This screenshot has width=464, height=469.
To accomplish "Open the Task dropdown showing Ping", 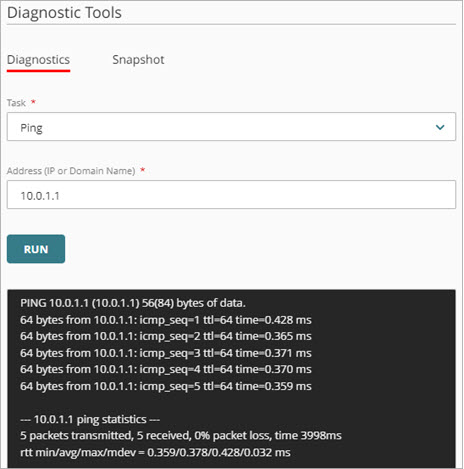I will tap(231, 127).
